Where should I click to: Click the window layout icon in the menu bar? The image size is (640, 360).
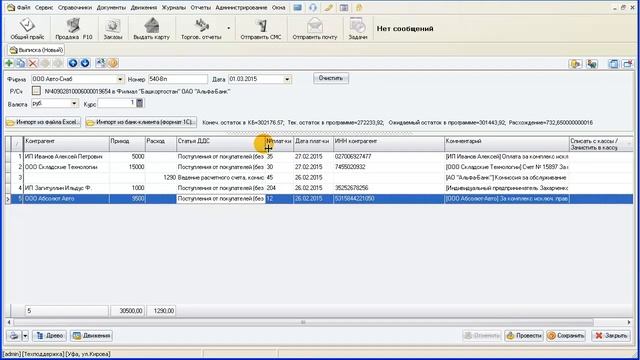click(x=344, y=8)
